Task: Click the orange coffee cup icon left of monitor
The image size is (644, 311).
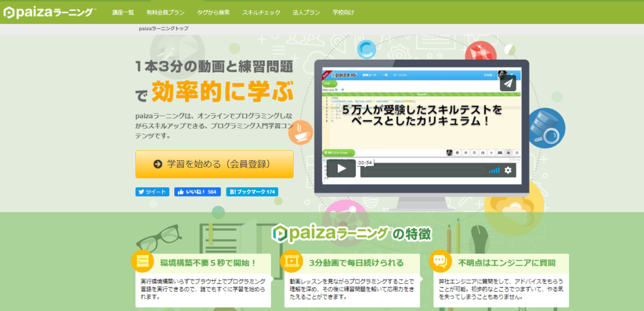Action: coord(301,133)
